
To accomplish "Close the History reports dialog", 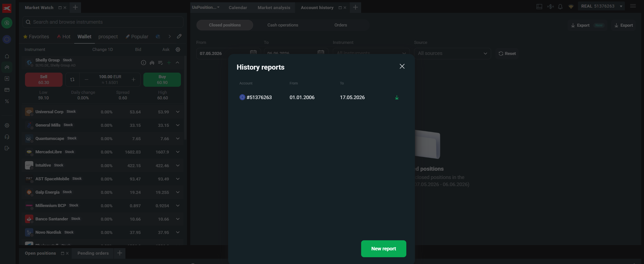I will click(402, 66).
